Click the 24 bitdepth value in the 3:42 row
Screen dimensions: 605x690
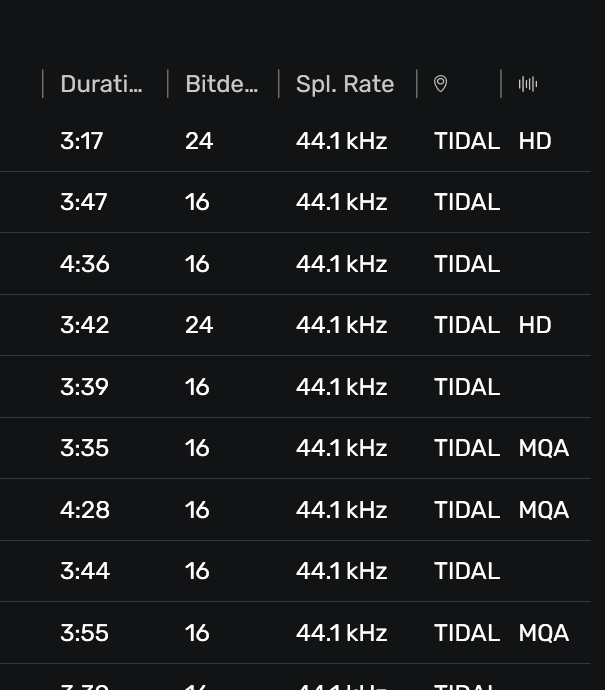click(199, 325)
